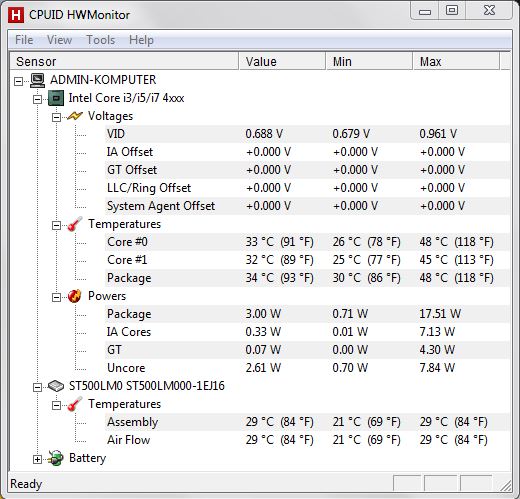Select the Air Flow temperature row
520x499 pixels.
tap(307, 440)
